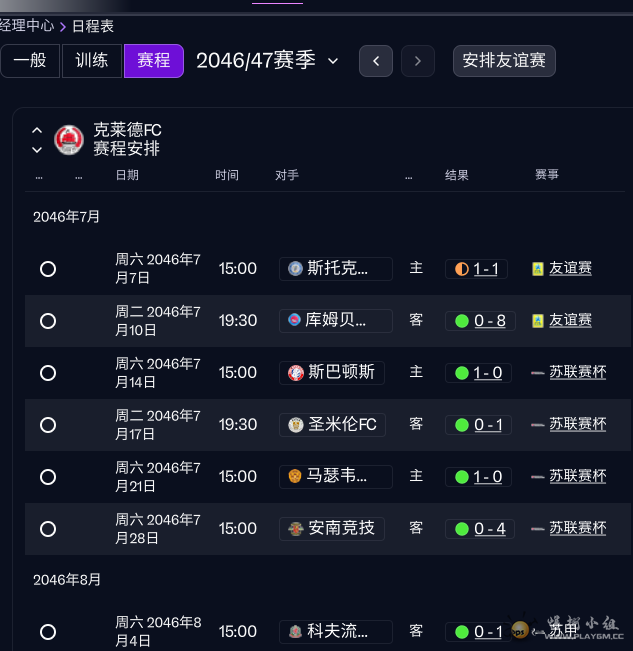Click green win indicator beside 0-8
633x651 pixels.
coord(462,321)
